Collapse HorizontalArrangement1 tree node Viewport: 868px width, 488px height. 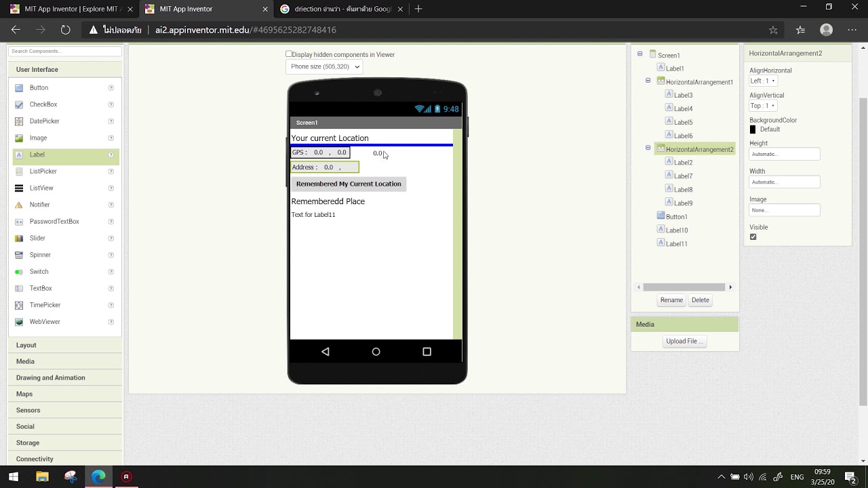tap(648, 81)
